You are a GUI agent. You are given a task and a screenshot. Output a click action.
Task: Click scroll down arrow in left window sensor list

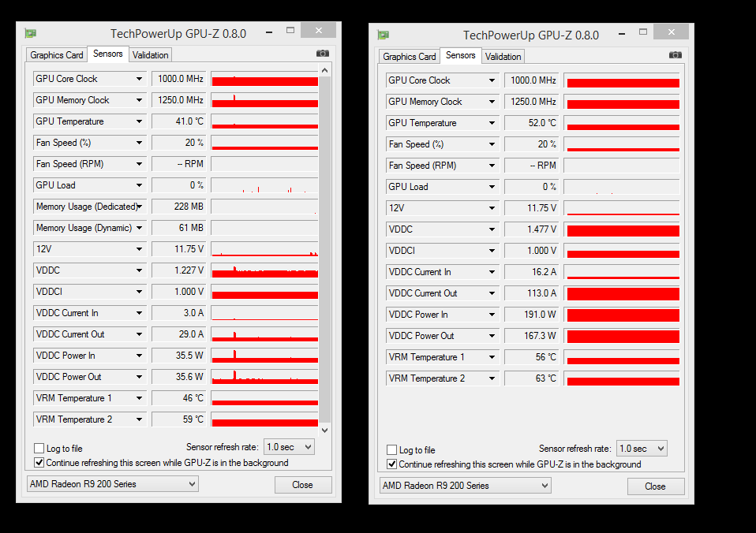(325, 430)
